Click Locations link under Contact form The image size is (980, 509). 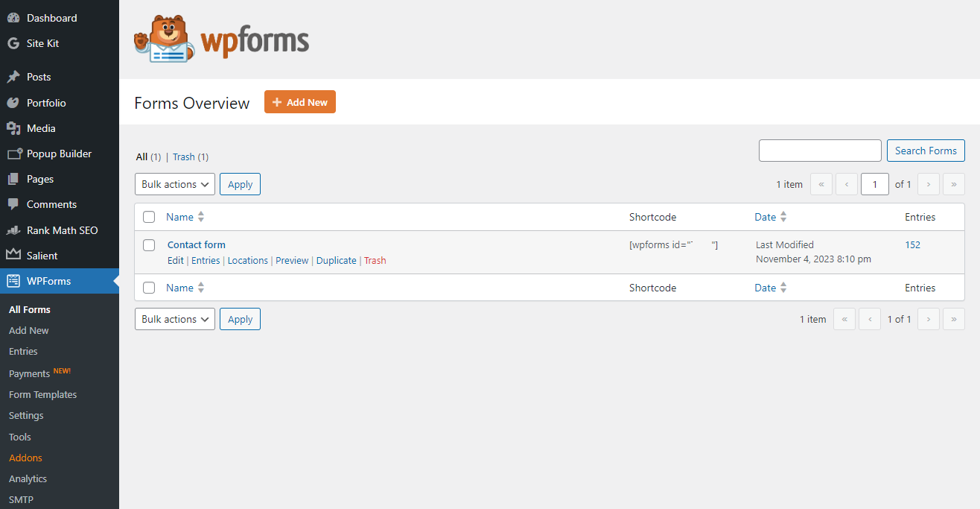point(248,260)
